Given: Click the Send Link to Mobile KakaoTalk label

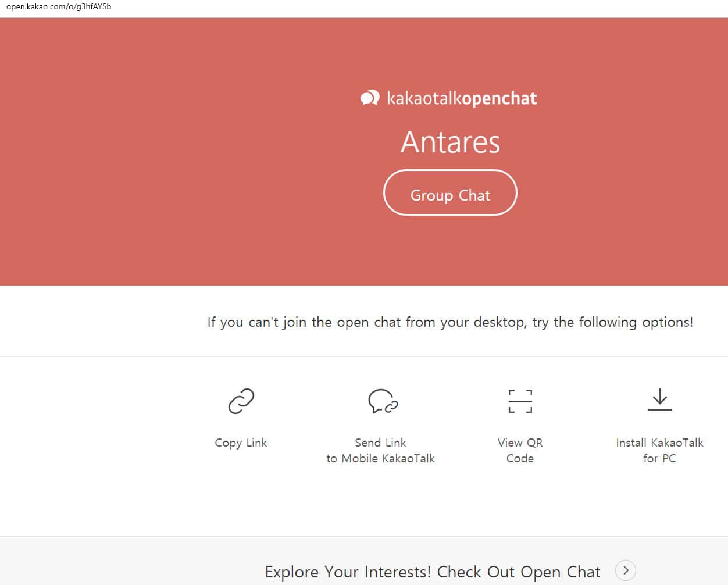Looking at the screenshot, I should (x=380, y=451).
